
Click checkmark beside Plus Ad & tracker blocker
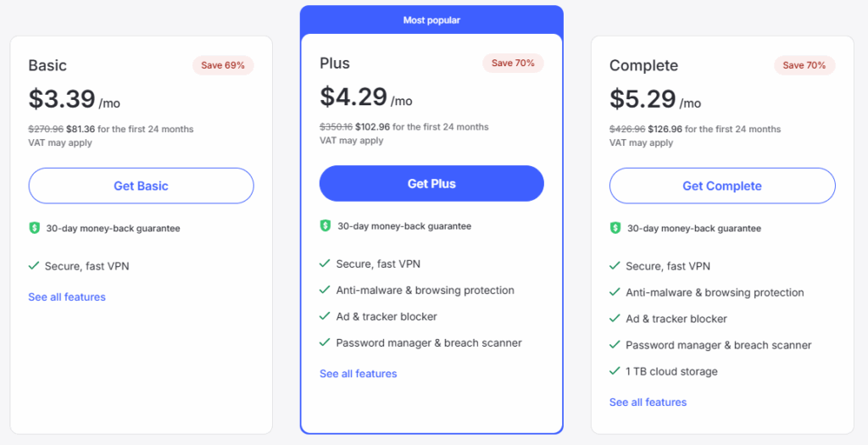click(325, 316)
